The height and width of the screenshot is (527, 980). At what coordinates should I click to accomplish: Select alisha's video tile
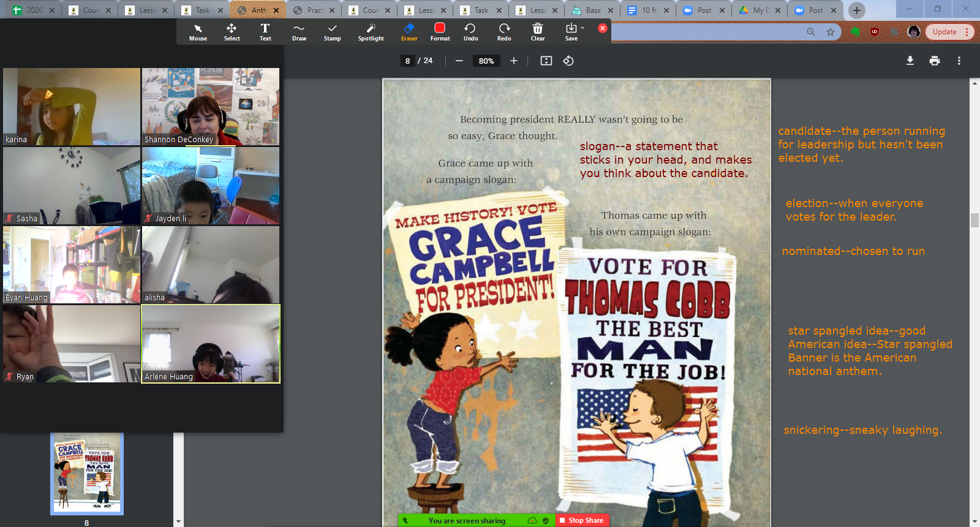211,265
